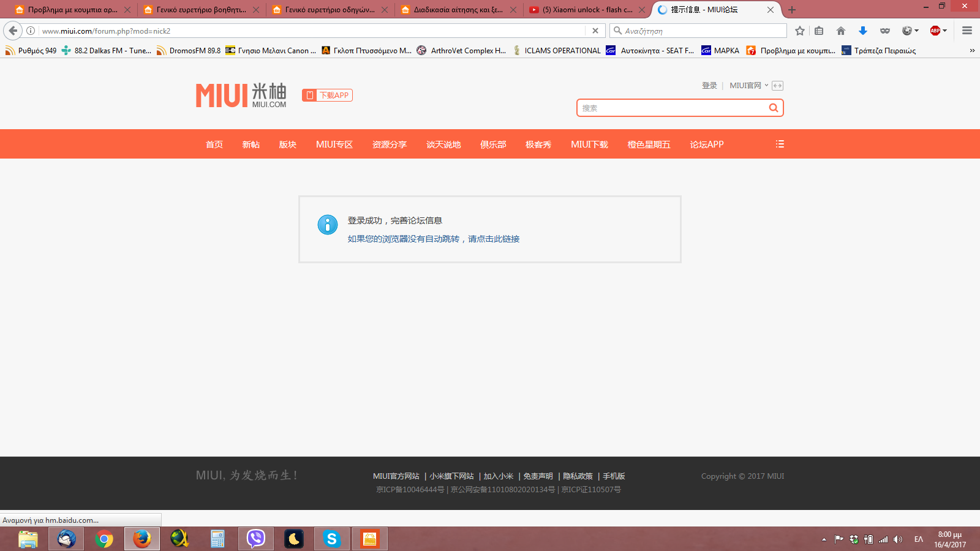Screen dimensions: 980x551
Task: Click the 下载APP phone icon button
Action: pos(327,95)
